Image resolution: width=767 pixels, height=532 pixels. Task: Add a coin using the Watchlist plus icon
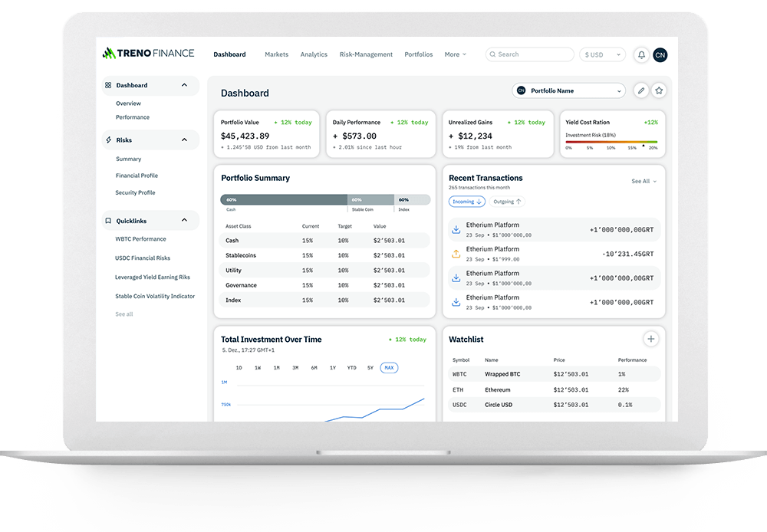pos(650,338)
